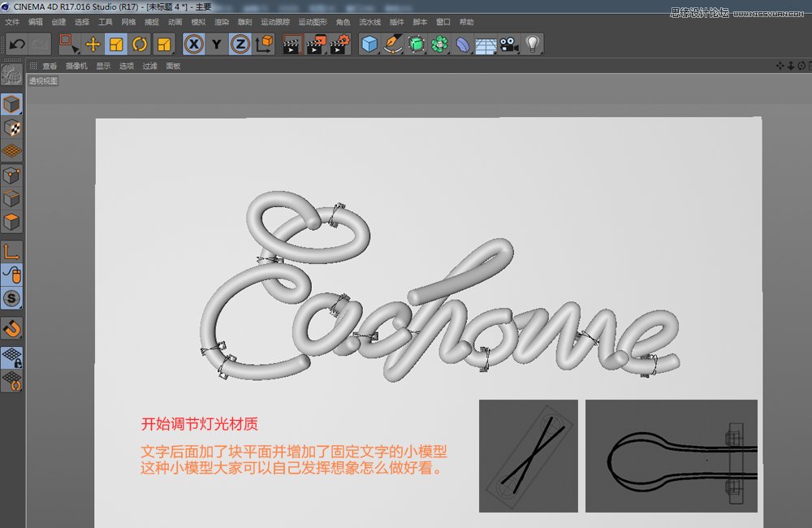The image size is (812, 528).
Task: Open the Cube primitives palette
Action: tap(369, 44)
